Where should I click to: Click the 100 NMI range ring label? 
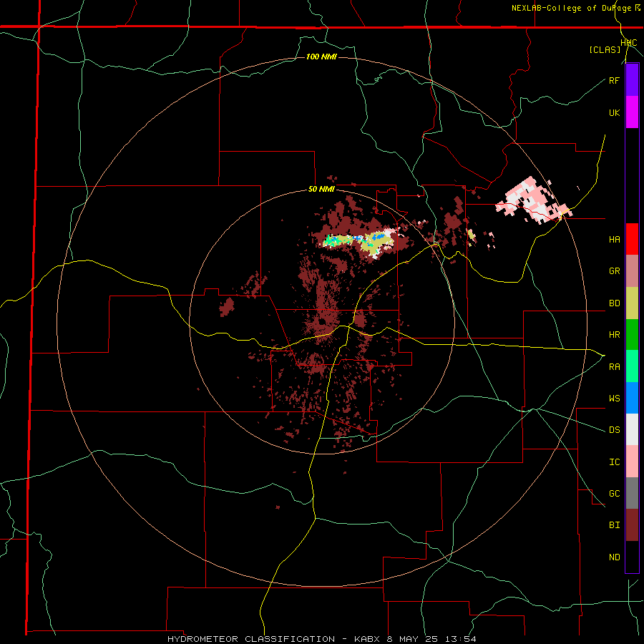[321, 57]
